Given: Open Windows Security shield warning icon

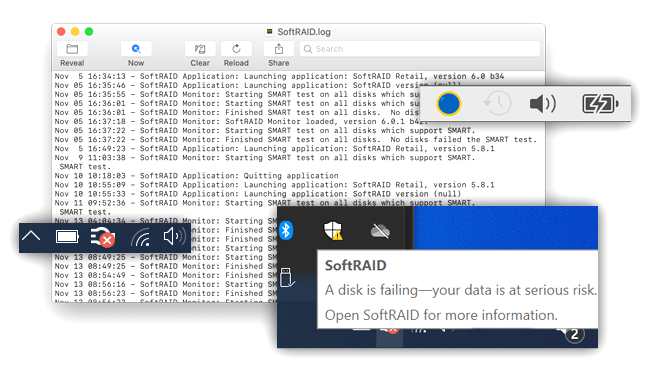Looking at the screenshot, I should click(333, 230).
